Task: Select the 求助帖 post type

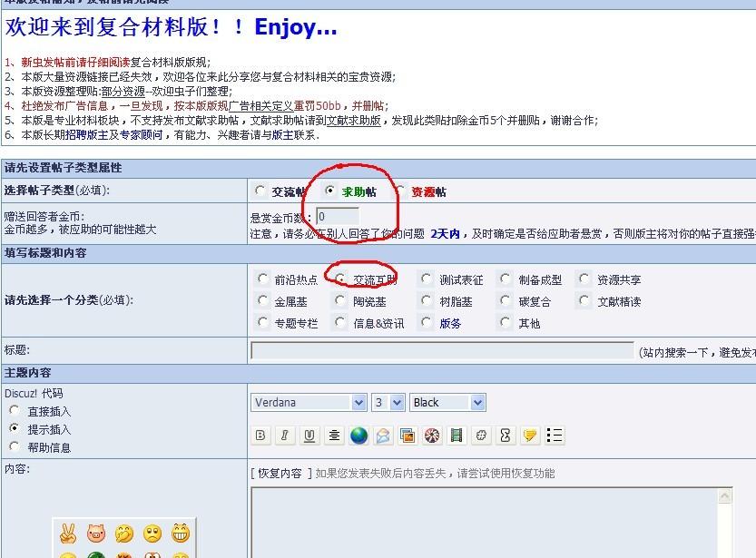Action: 329,191
